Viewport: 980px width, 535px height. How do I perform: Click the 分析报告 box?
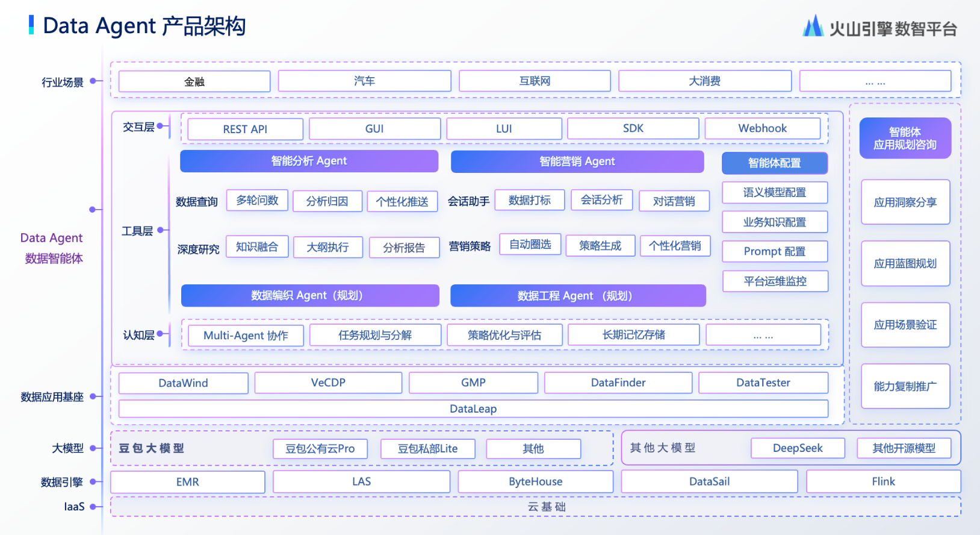coord(404,247)
